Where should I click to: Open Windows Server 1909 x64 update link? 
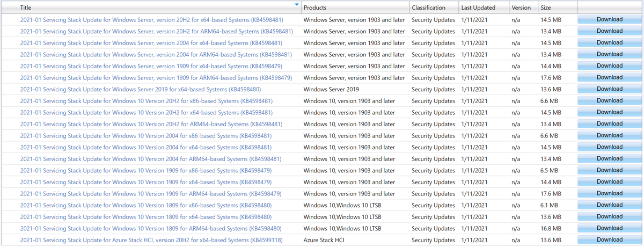click(151, 66)
